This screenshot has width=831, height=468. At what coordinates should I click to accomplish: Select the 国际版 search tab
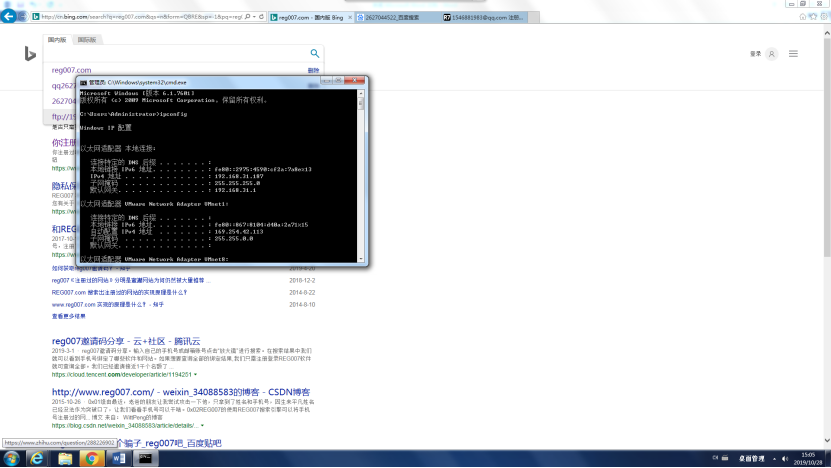coord(87,40)
